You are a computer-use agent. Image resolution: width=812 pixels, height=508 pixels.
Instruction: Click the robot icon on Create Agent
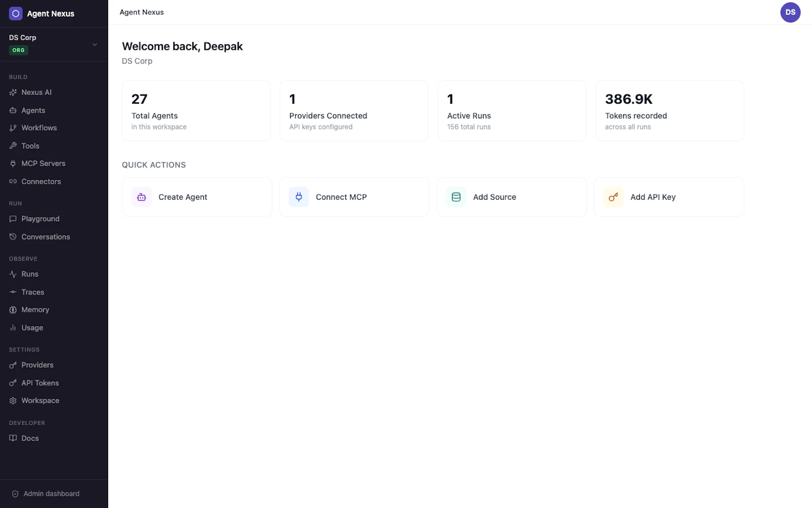[x=142, y=197]
